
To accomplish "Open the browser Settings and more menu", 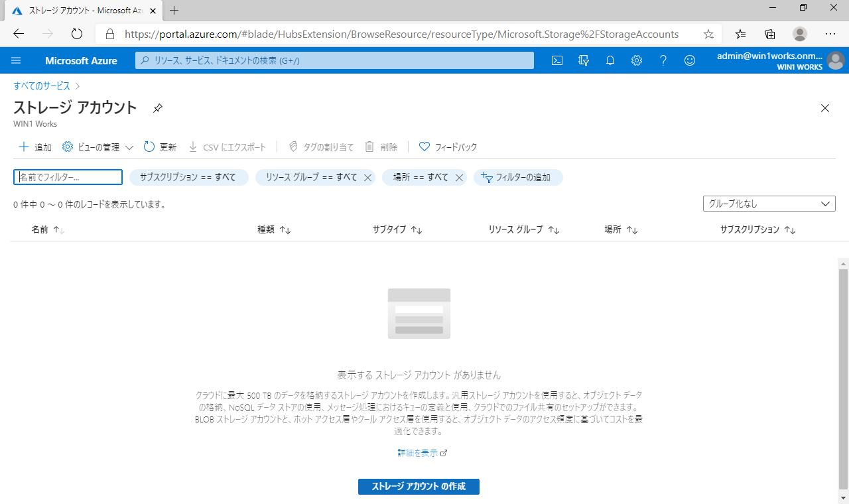I will pyautogui.click(x=830, y=34).
